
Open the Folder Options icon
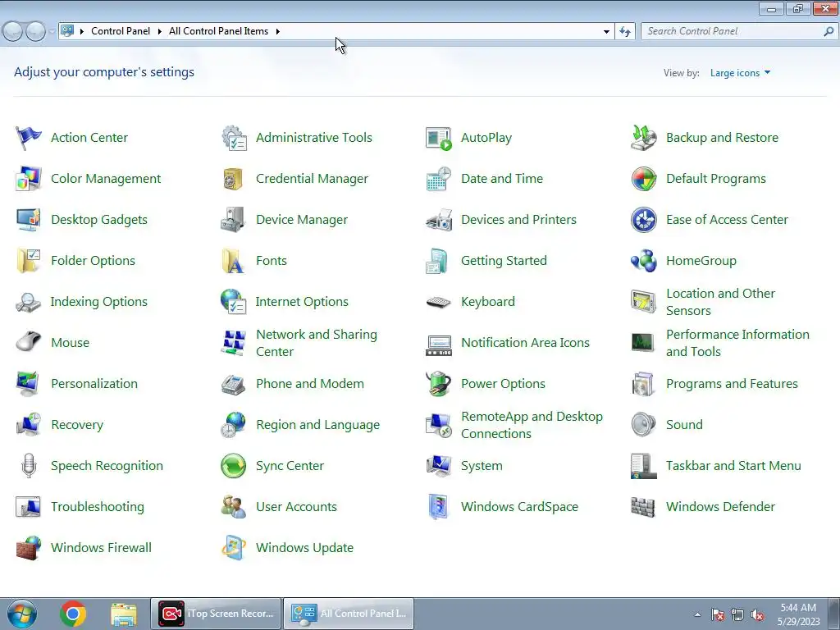point(29,261)
